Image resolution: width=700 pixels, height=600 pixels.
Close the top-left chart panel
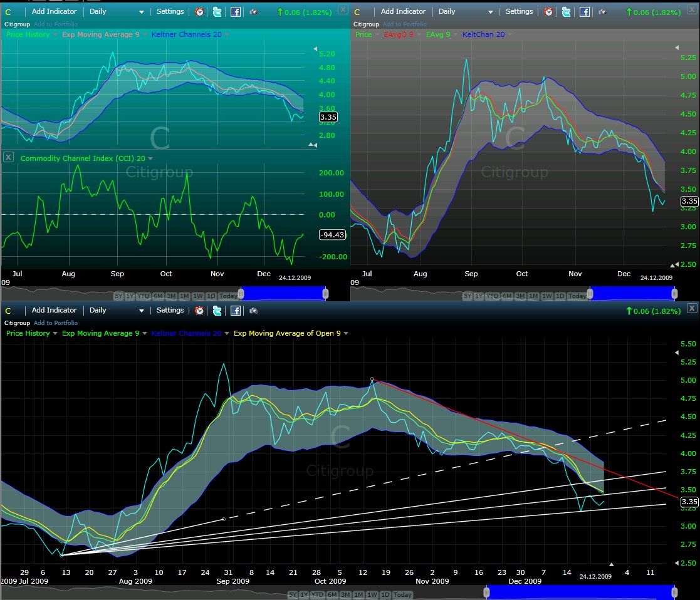(343, 9)
